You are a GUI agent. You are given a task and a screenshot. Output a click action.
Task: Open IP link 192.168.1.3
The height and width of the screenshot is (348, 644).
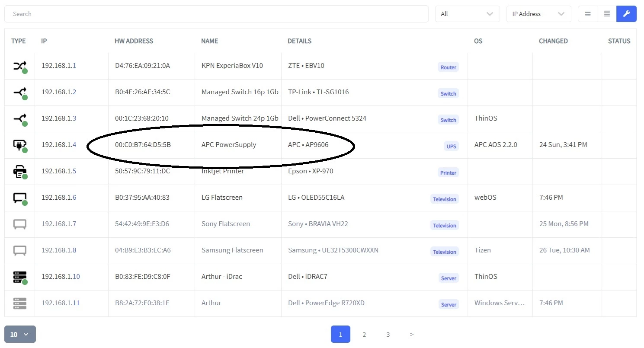(59, 118)
